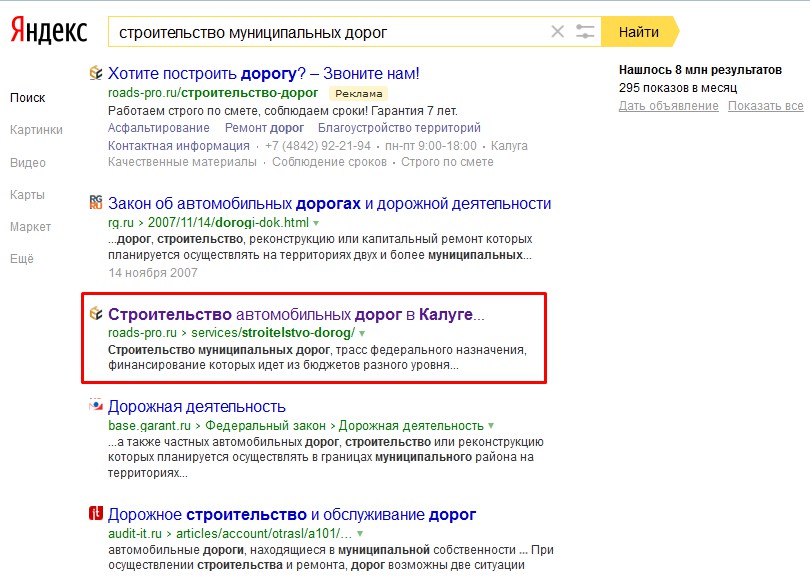This screenshot has height=579, width=810.
Task: Switch to Картинки search
Action: click(36, 130)
